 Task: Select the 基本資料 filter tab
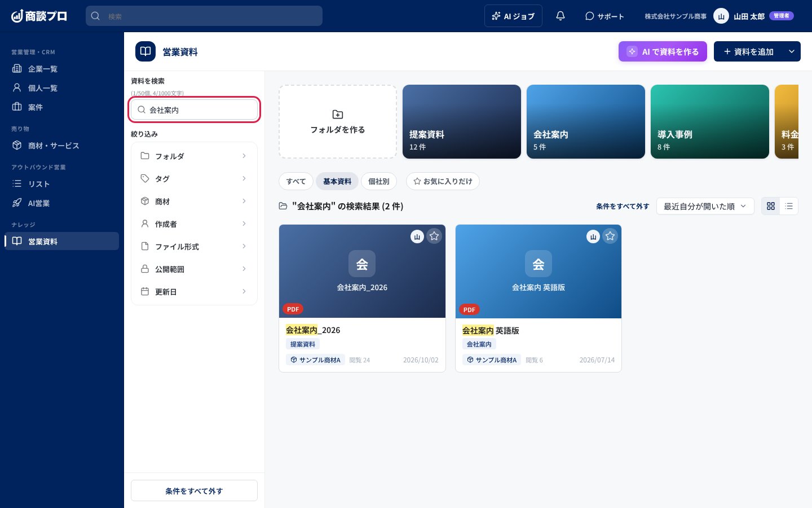coord(337,181)
